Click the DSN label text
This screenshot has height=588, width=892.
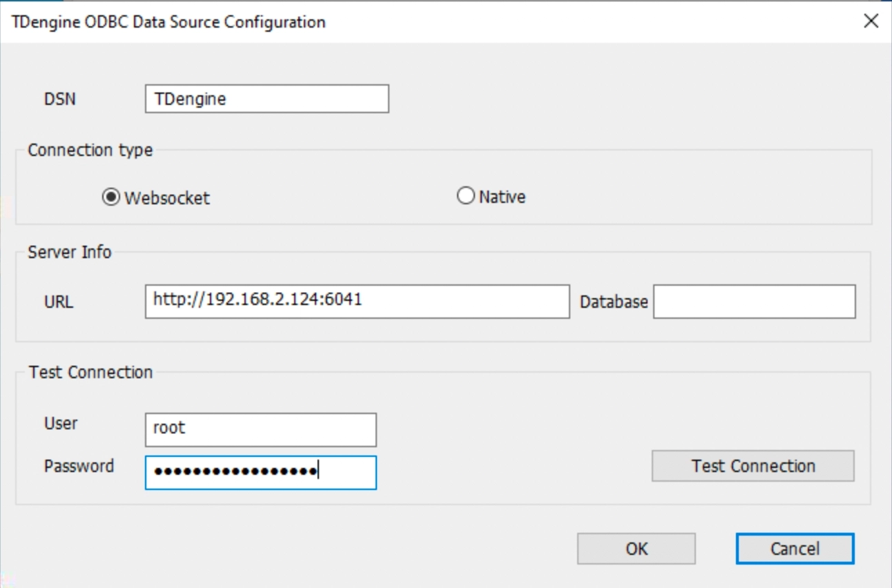tap(60, 99)
